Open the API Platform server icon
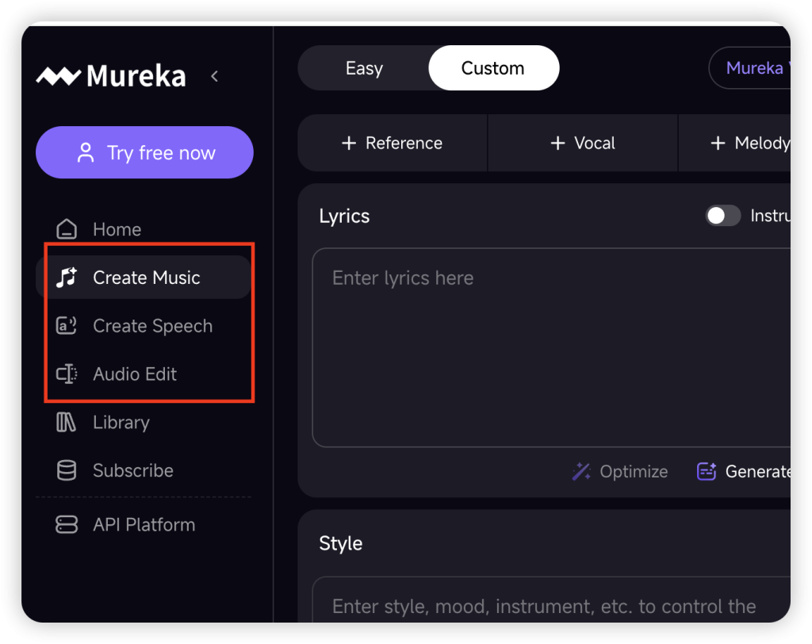 point(67,525)
